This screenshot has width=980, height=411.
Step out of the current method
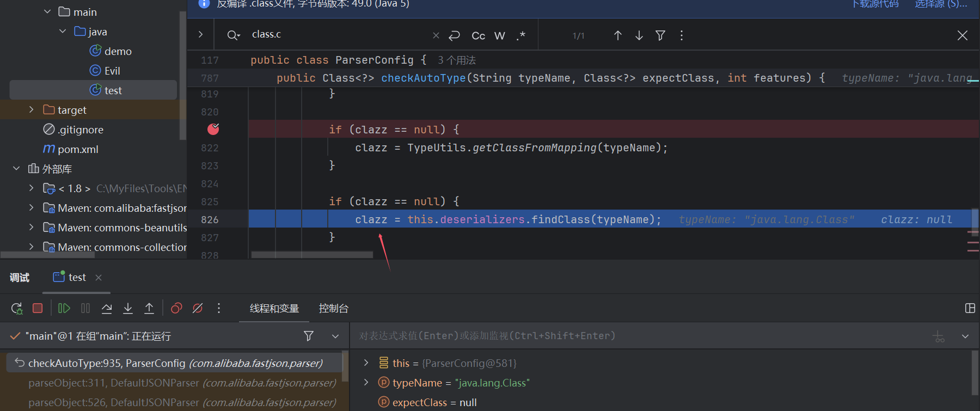tap(149, 309)
